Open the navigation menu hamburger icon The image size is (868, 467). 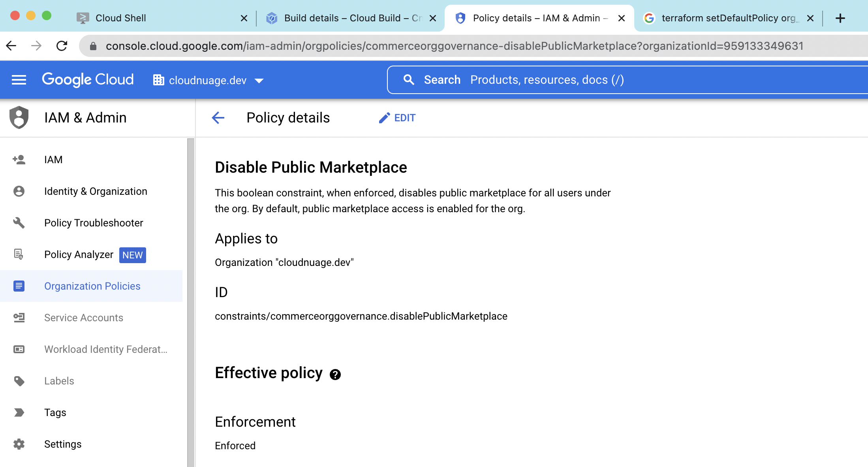pyautogui.click(x=19, y=80)
